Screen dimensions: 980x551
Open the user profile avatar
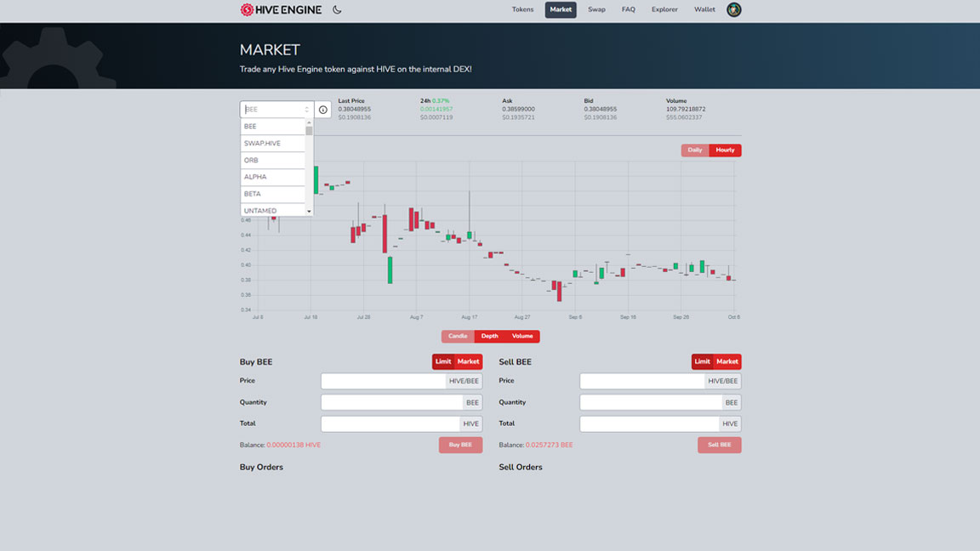[734, 9]
